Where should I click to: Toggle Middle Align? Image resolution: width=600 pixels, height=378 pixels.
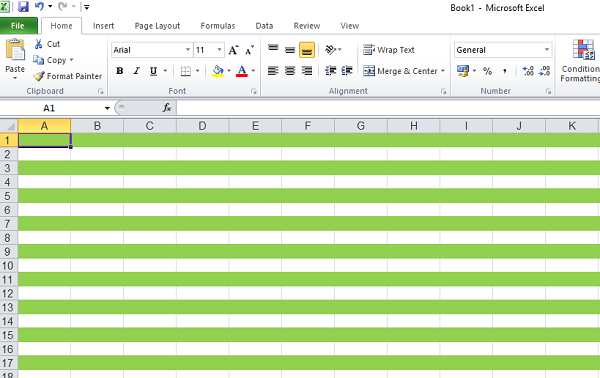(290, 50)
